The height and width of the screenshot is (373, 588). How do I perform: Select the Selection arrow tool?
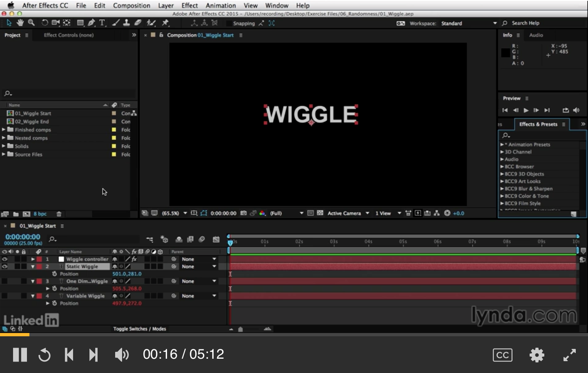tap(9, 23)
